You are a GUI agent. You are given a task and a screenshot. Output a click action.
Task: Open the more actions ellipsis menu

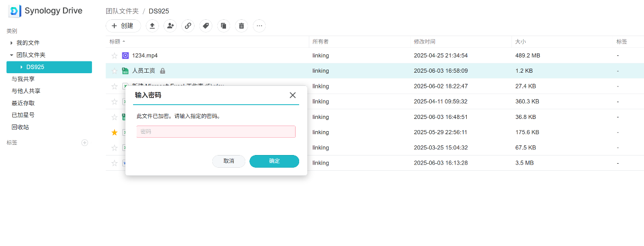coord(259,26)
